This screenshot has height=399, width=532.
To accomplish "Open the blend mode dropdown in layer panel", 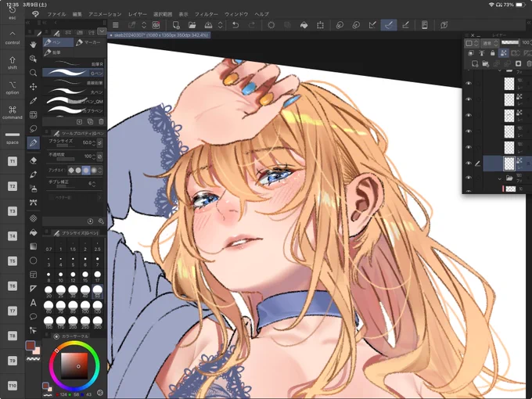I will tap(490, 43).
